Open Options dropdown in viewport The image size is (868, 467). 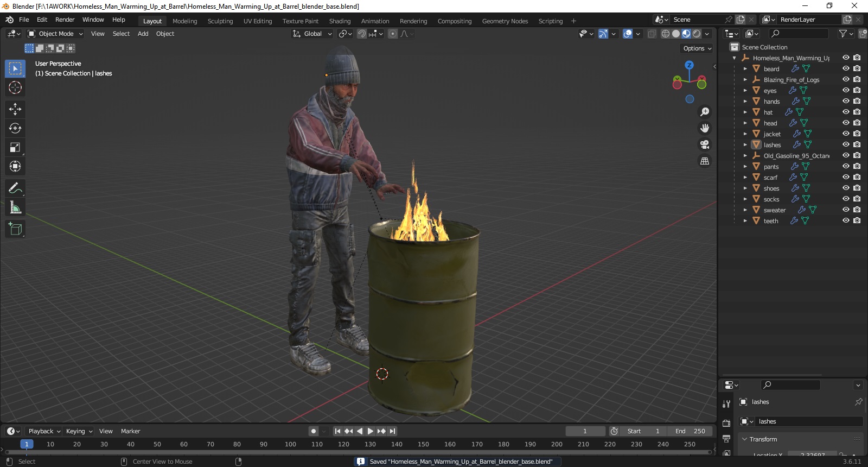(697, 48)
